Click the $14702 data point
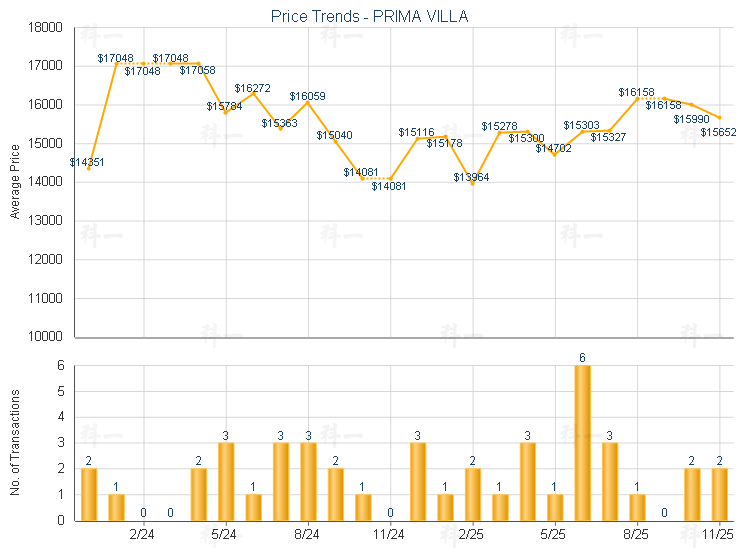The height and width of the screenshot is (550, 740). (555, 154)
